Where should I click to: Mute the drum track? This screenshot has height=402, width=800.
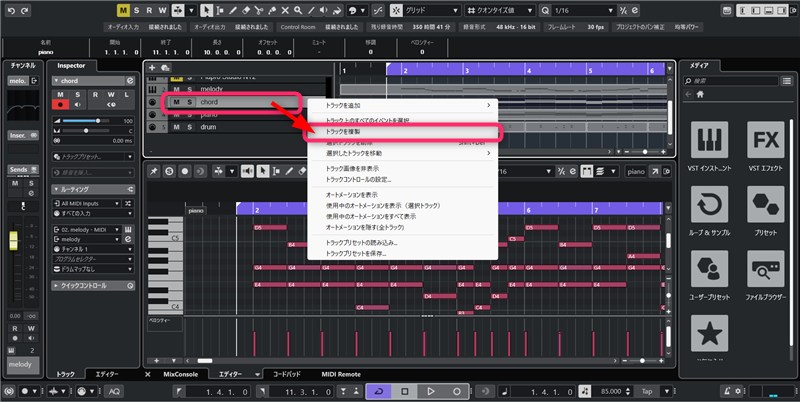click(x=177, y=127)
